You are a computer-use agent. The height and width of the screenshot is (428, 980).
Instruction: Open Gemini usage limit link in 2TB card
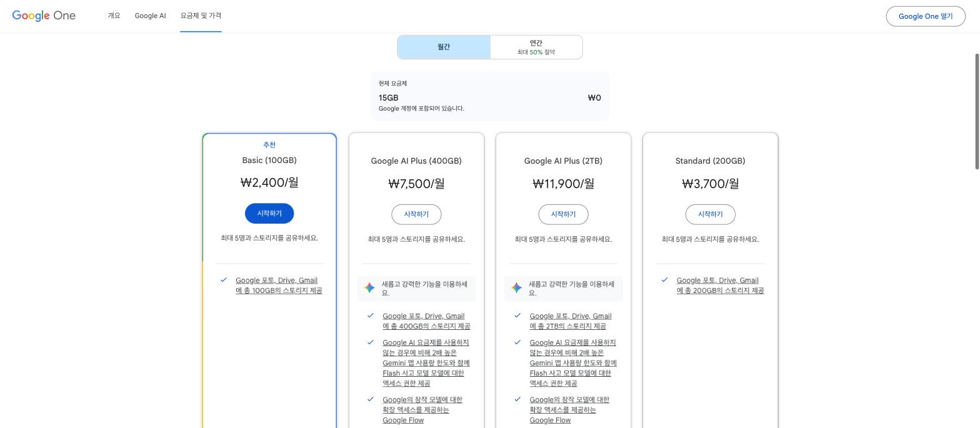point(573,363)
